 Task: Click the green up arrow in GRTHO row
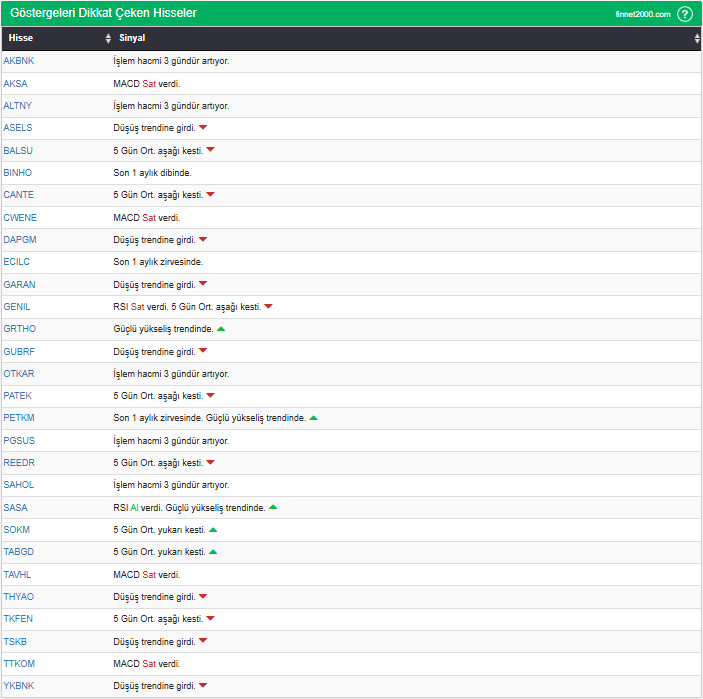[x=221, y=329]
